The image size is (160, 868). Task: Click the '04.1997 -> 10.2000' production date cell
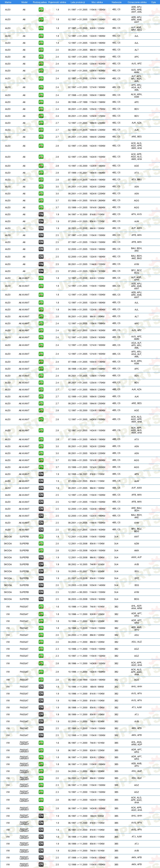coord(78,214)
